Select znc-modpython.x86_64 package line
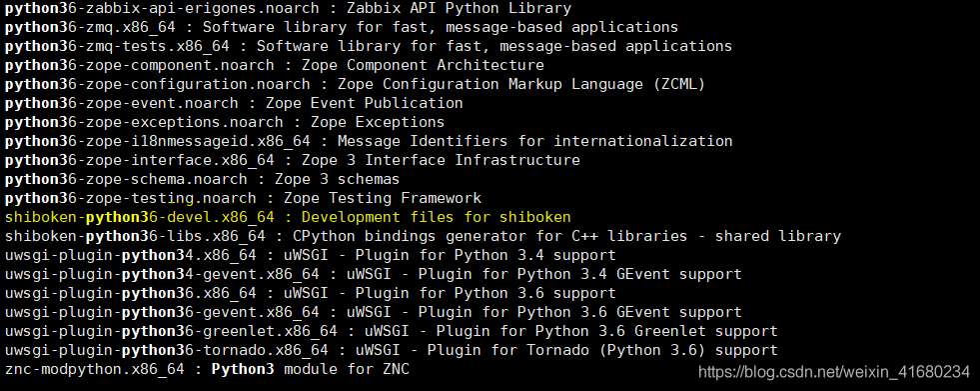The height and width of the screenshot is (391, 980). [207, 369]
